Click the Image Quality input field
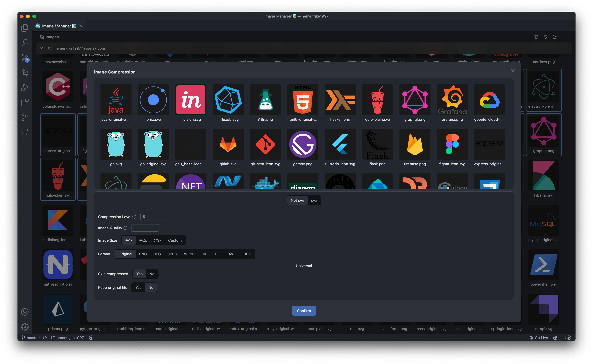 coord(145,228)
